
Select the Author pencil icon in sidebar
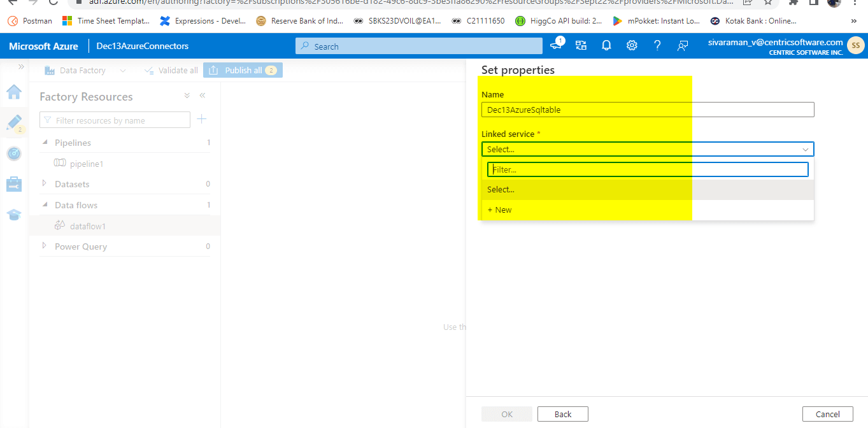[x=14, y=122]
